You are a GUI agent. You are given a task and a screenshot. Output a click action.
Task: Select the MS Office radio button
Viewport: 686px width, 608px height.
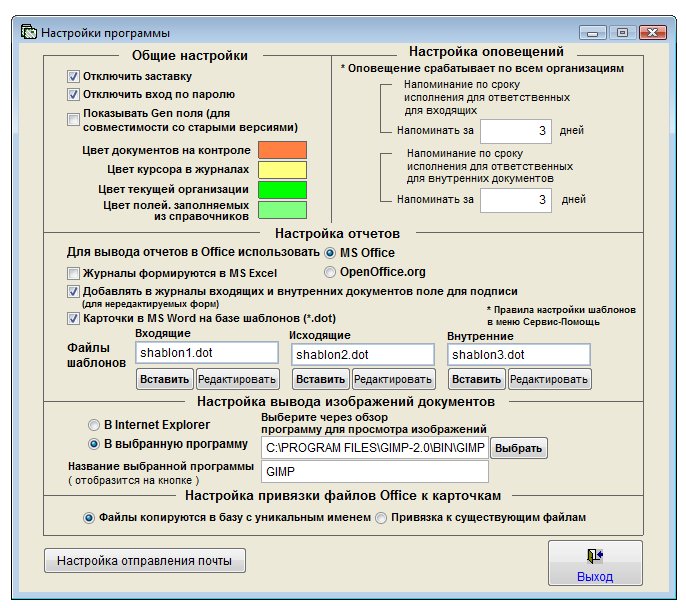[x=330, y=253]
